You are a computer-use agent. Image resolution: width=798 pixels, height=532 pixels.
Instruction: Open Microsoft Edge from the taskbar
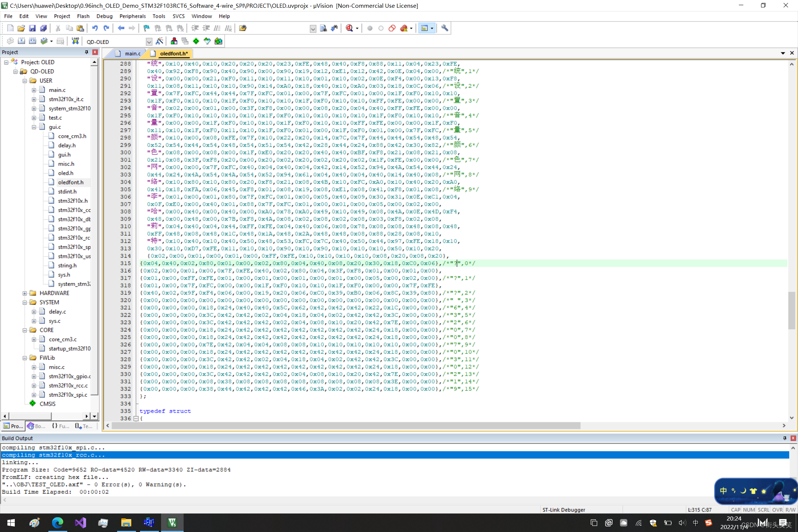[58, 523]
